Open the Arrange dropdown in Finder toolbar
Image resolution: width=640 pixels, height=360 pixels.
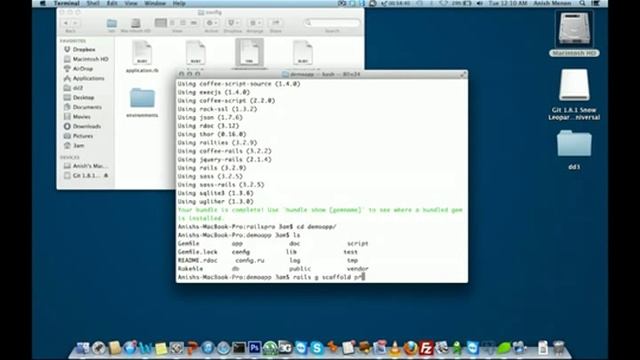tap(255, 23)
